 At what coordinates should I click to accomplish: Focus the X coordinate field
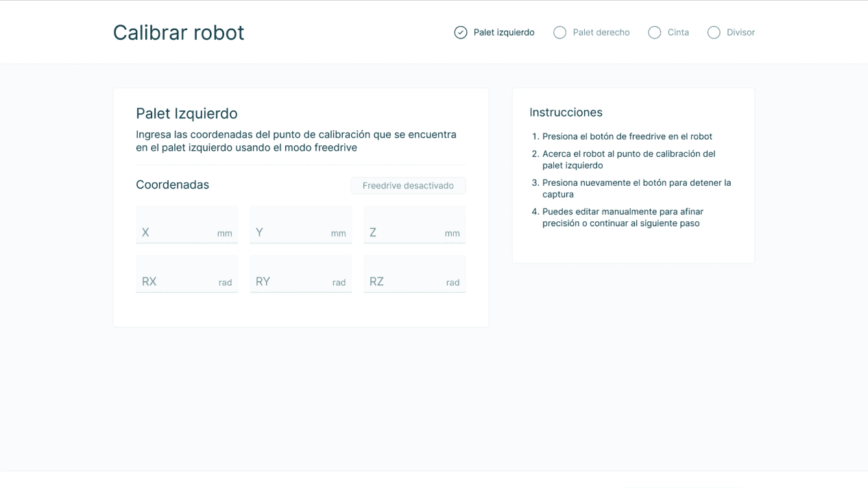pos(187,225)
